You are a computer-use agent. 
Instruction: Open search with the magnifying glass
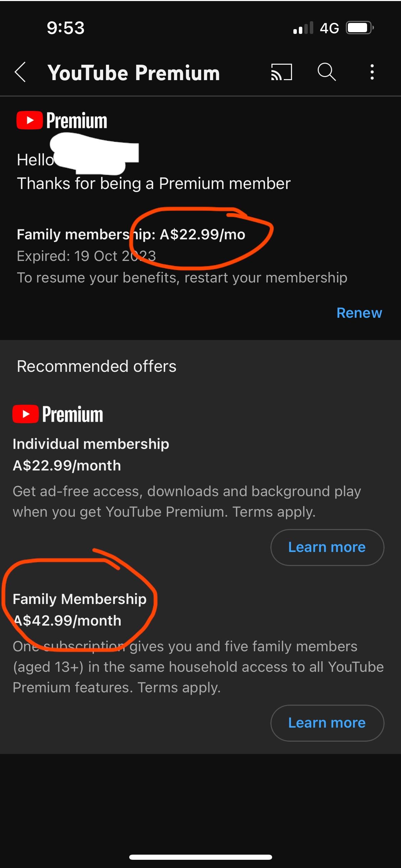click(x=326, y=72)
